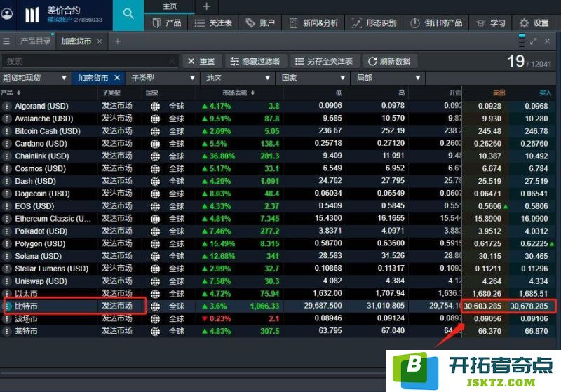Click the Stellar Lumens (USD) name
Screen dimensions: 561x392
point(51,269)
